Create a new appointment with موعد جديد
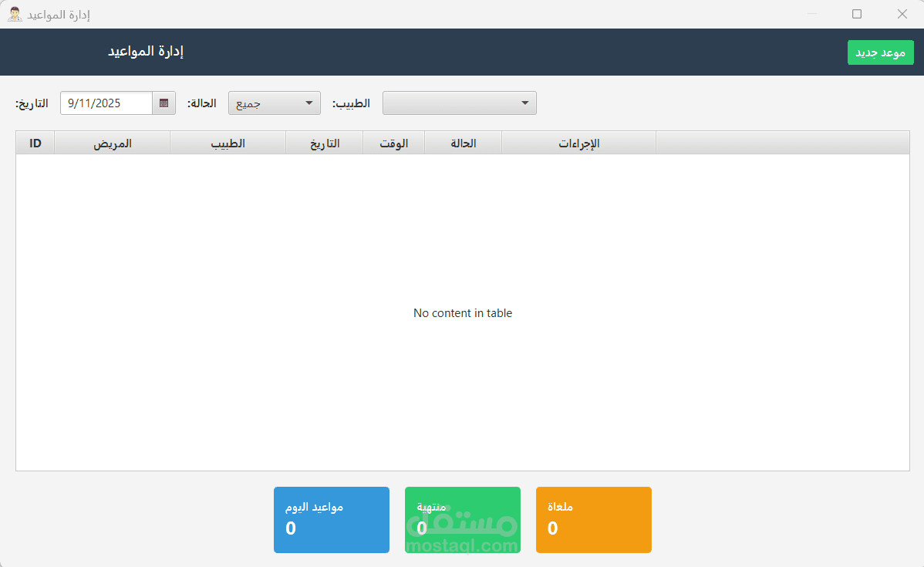 (x=880, y=52)
